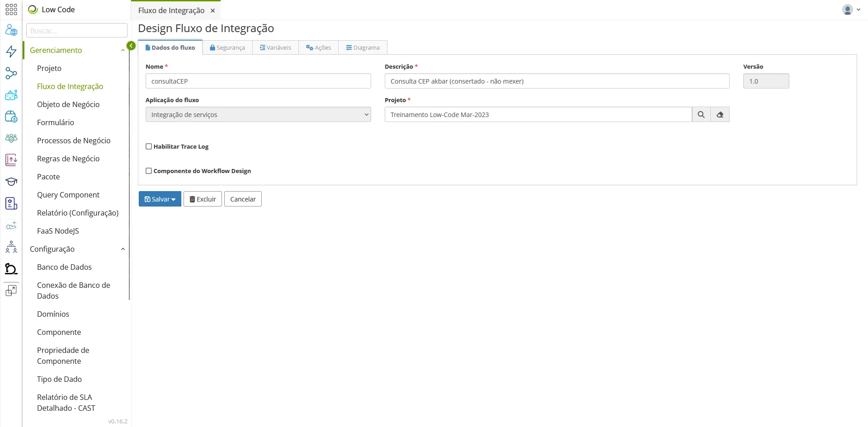Image resolution: width=868 pixels, height=427 pixels.
Task: Click the up-down arrows document sidebar icon
Action: point(11,160)
